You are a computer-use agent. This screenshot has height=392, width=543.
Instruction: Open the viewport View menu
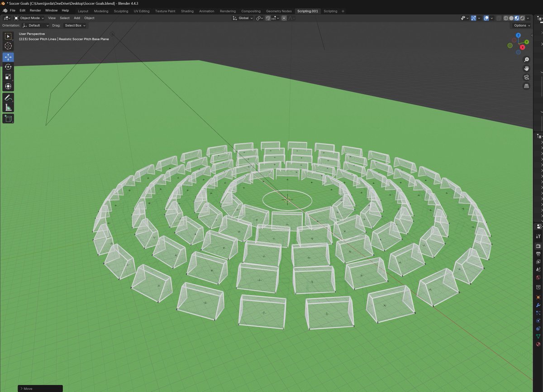pos(52,18)
